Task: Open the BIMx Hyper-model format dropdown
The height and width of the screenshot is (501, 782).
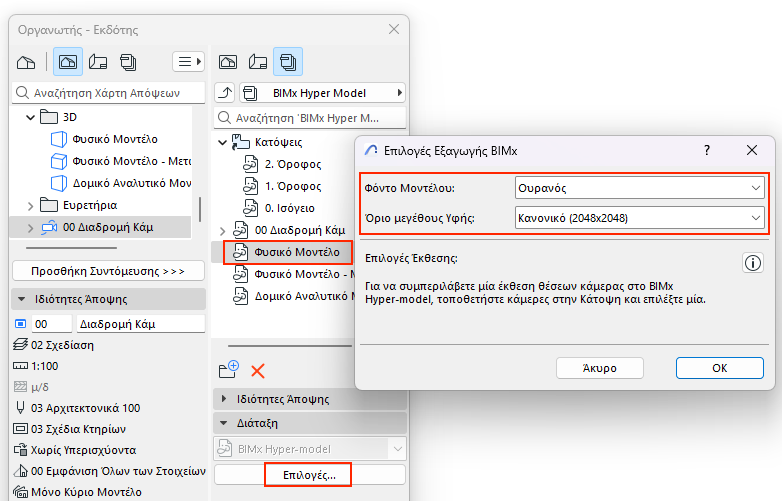Action: pos(310,449)
